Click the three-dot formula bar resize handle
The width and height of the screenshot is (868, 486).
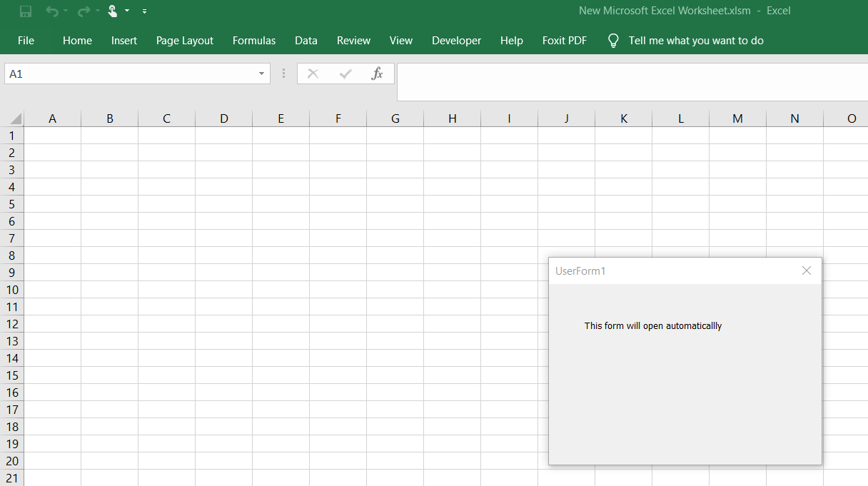tap(284, 74)
